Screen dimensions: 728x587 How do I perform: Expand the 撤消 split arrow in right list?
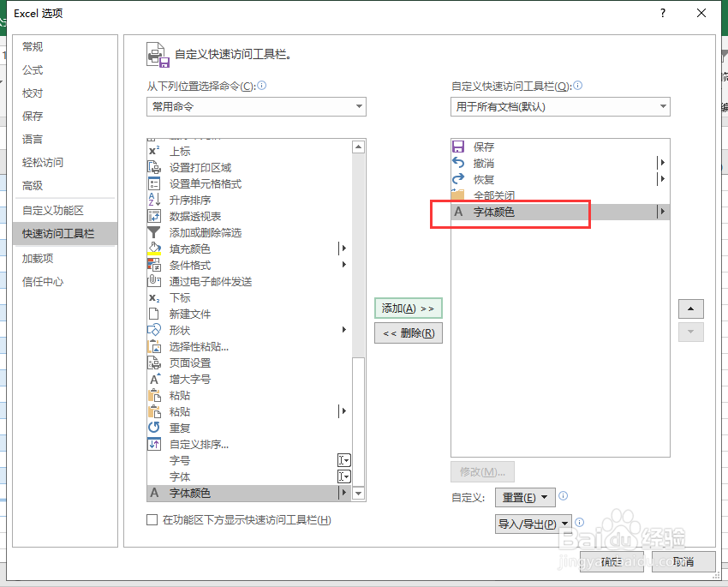tap(662, 163)
